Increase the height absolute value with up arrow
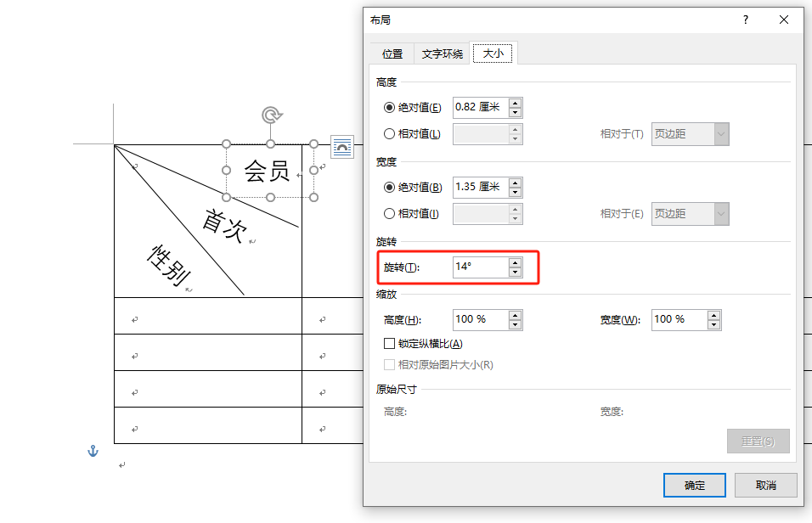The image size is (812, 523). pos(515,103)
